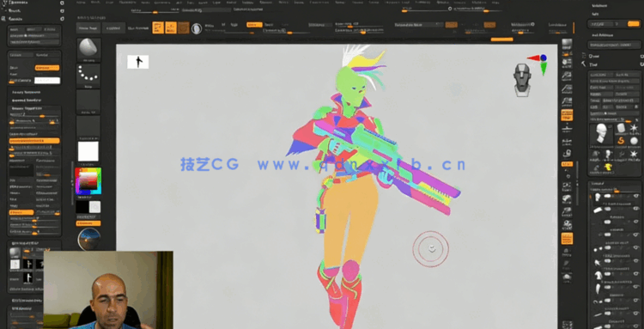Click the white material swatch on left shelf
The width and height of the screenshot is (644, 329).
[88, 151]
